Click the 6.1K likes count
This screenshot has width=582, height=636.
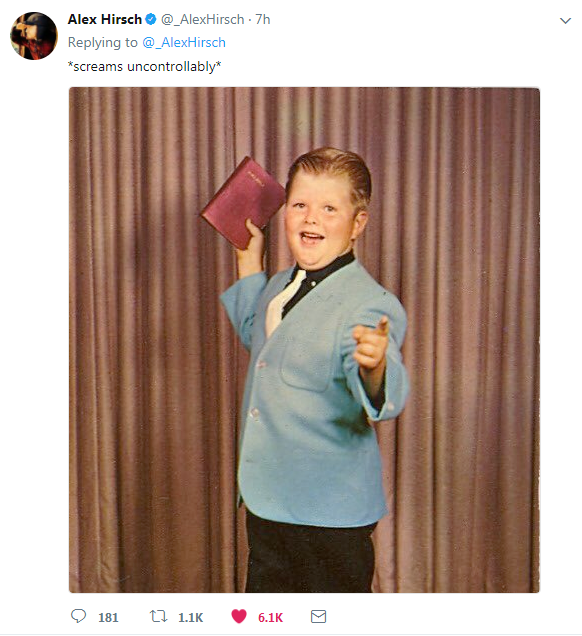271,617
